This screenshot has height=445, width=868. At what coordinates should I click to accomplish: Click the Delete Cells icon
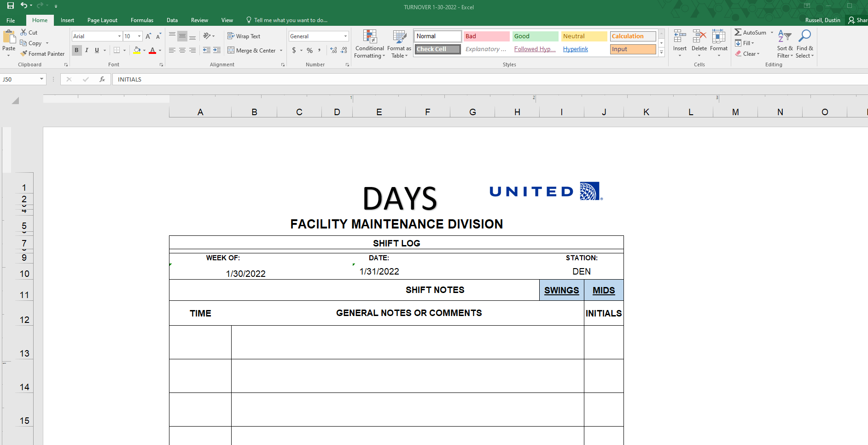coord(699,36)
